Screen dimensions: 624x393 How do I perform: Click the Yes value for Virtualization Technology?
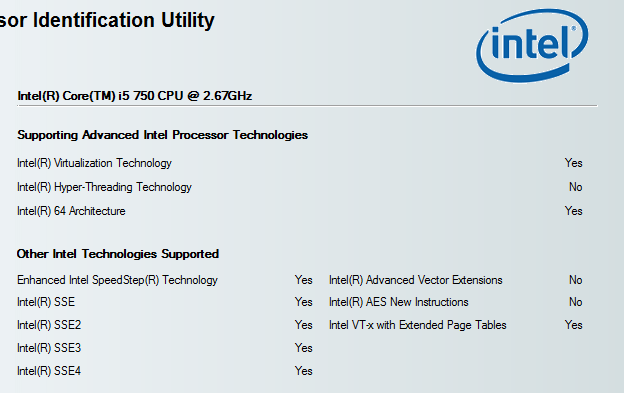[x=573, y=163]
